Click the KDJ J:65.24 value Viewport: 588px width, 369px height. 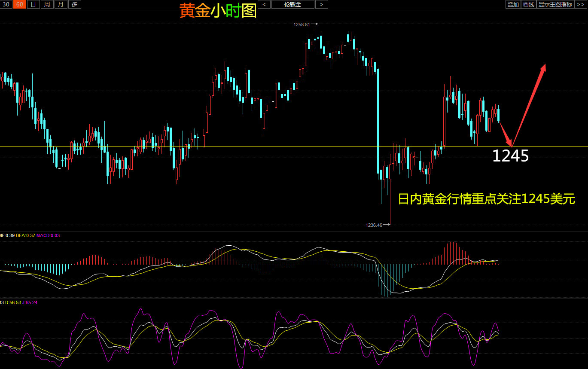tap(29, 302)
